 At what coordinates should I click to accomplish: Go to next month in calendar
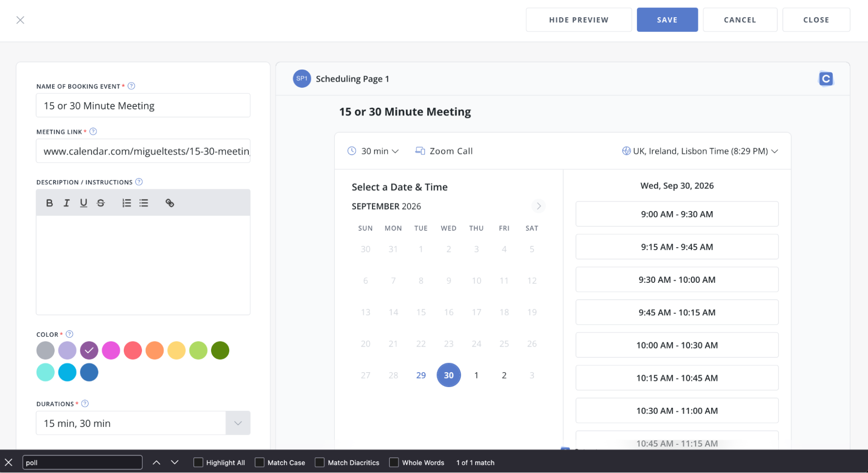point(539,206)
